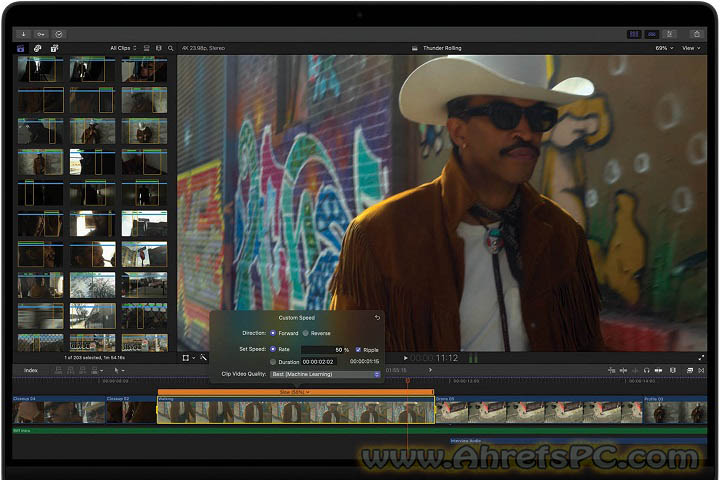Image resolution: width=720 pixels, height=480 pixels.
Task: Click the viewer audio level meters
Action: coord(472,358)
